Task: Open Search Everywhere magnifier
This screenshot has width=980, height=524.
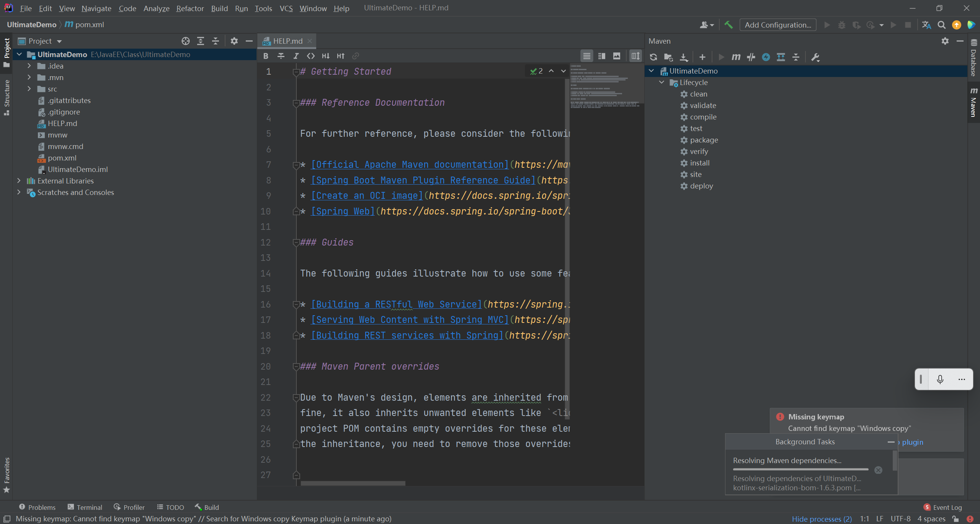Action: [942, 25]
